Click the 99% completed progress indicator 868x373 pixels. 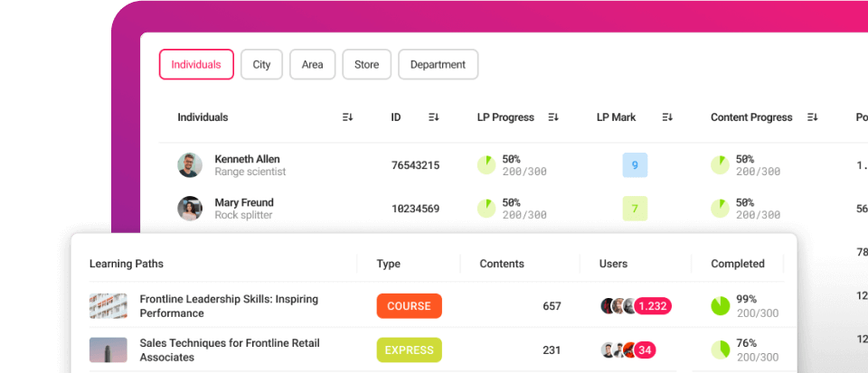720,306
